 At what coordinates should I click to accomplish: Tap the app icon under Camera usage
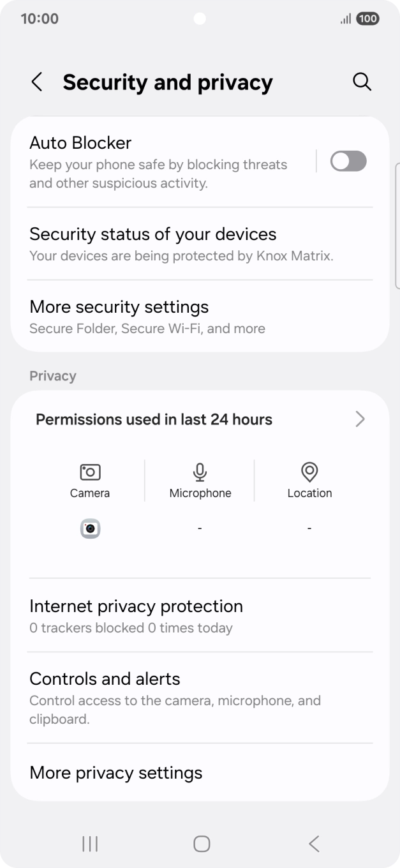90,528
